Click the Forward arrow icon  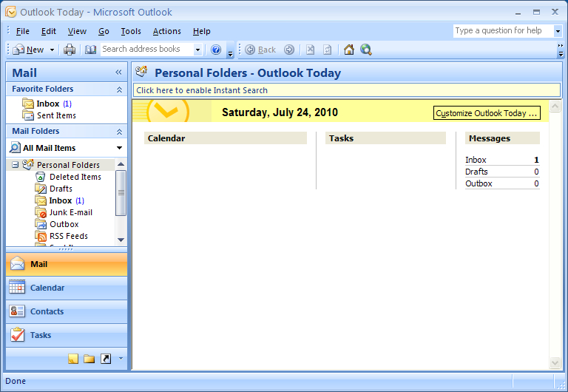point(288,50)
